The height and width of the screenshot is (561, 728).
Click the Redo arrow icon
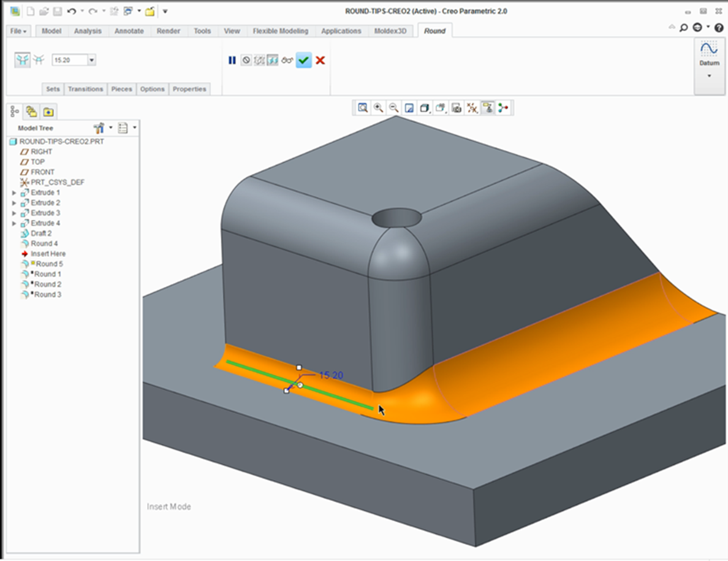click(x=93, y=11)
